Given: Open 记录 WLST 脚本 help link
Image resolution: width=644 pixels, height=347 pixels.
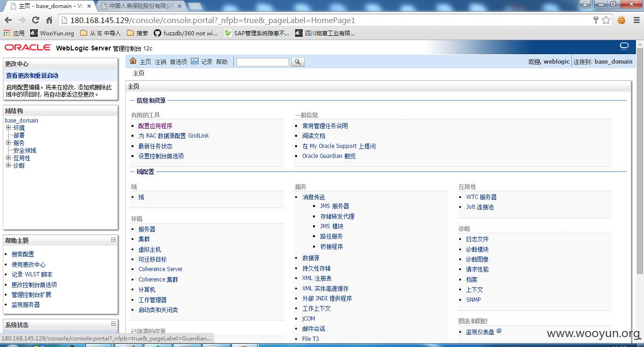Looking at the screenshot, I should (x=32, y=274).
